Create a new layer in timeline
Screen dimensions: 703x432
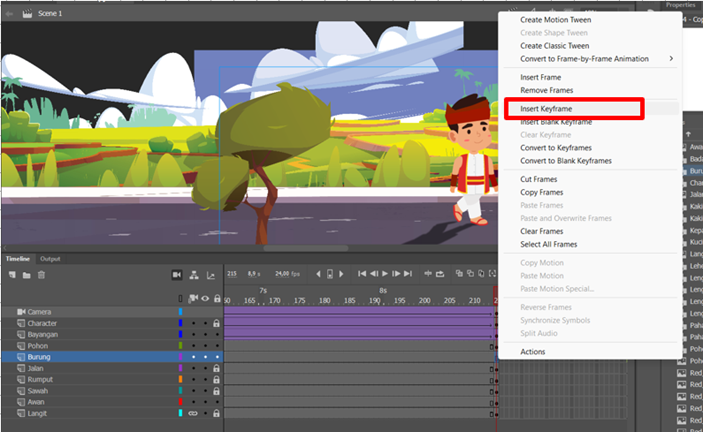(12, 275)
